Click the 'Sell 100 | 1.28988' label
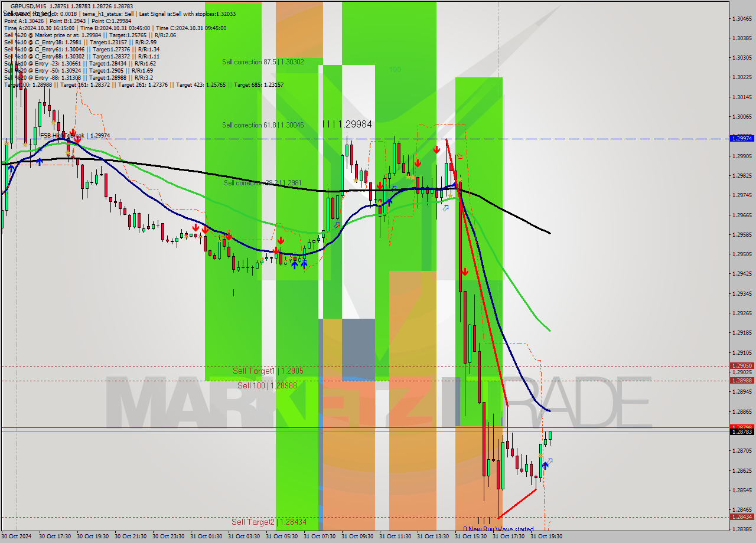 267,385
